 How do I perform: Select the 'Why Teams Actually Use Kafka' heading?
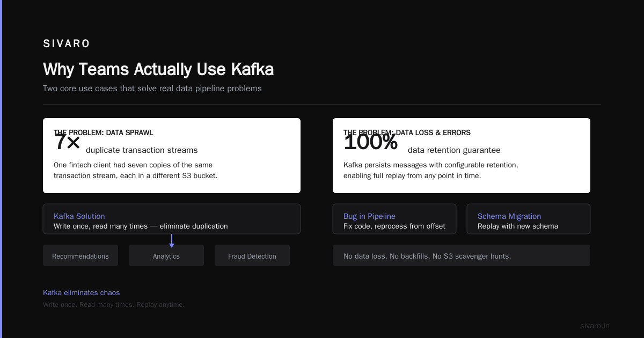coord(158,69)
